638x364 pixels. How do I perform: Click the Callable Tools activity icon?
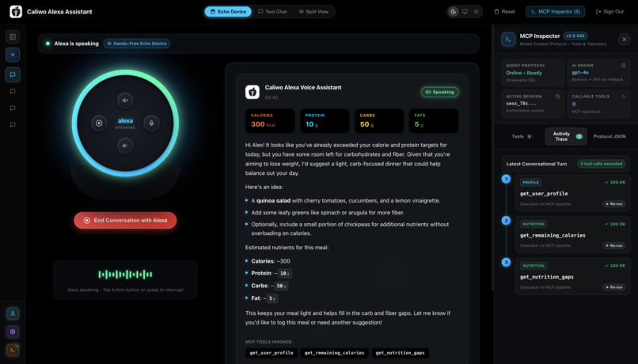pos(623,97)
